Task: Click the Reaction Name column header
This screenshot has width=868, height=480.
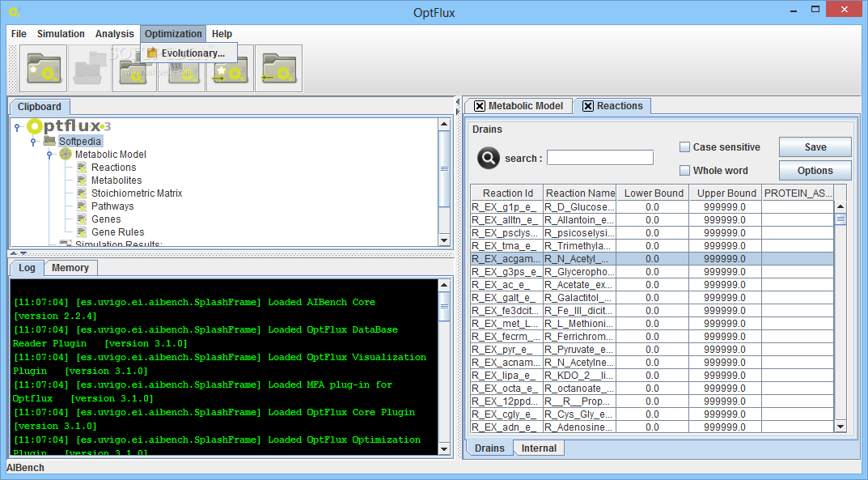Action: [579, 193]
